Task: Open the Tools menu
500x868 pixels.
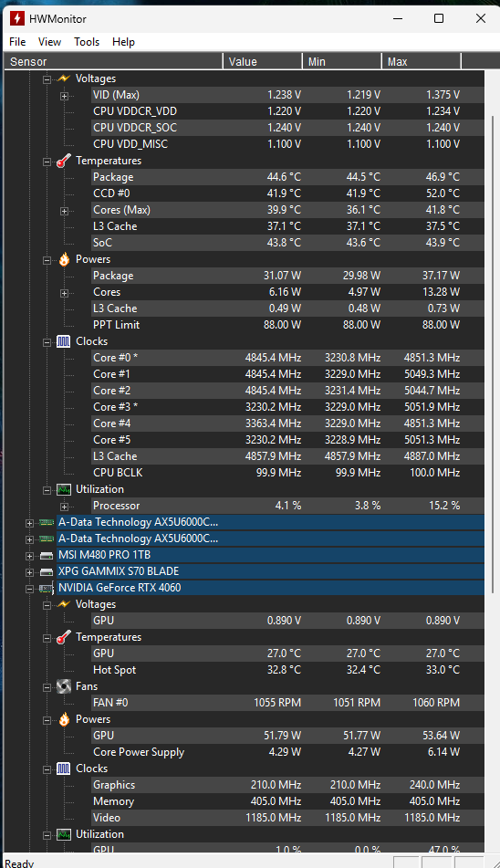Action: click(87, 42)
